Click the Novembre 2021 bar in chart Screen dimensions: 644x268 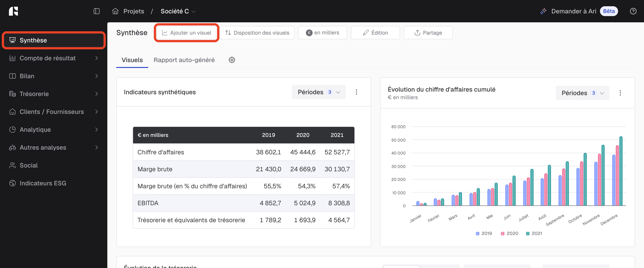(x=603, y=175)
